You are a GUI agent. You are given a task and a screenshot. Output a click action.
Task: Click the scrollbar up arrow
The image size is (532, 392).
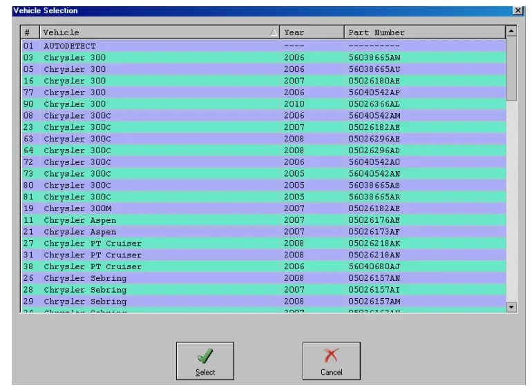point(511,31)
